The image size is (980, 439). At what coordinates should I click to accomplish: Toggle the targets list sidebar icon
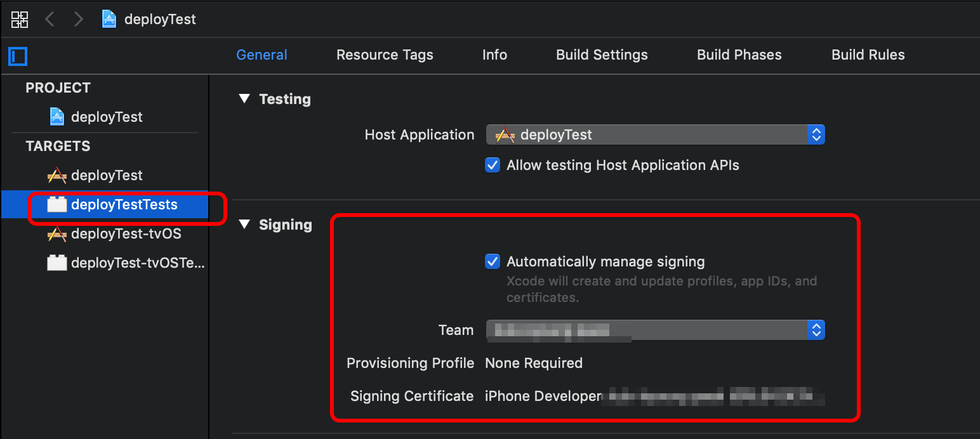(x=18, y=56)
